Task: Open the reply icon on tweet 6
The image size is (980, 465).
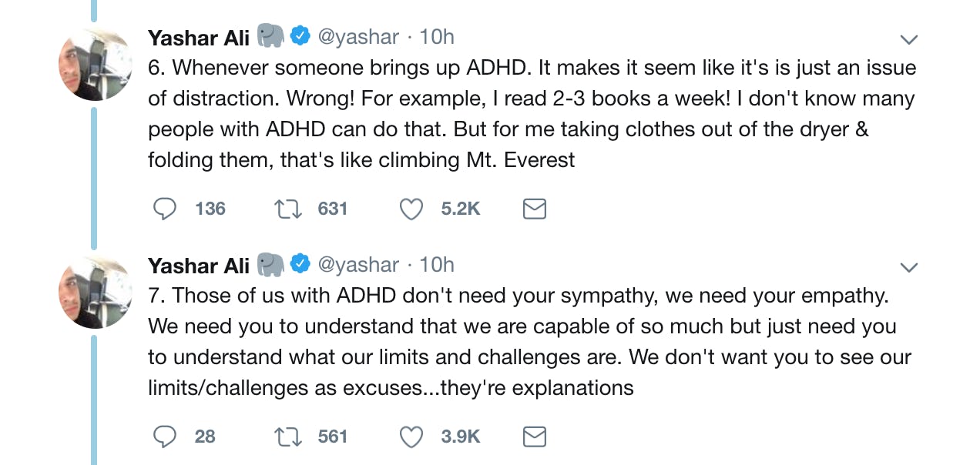Action: [x=164, y=208]
